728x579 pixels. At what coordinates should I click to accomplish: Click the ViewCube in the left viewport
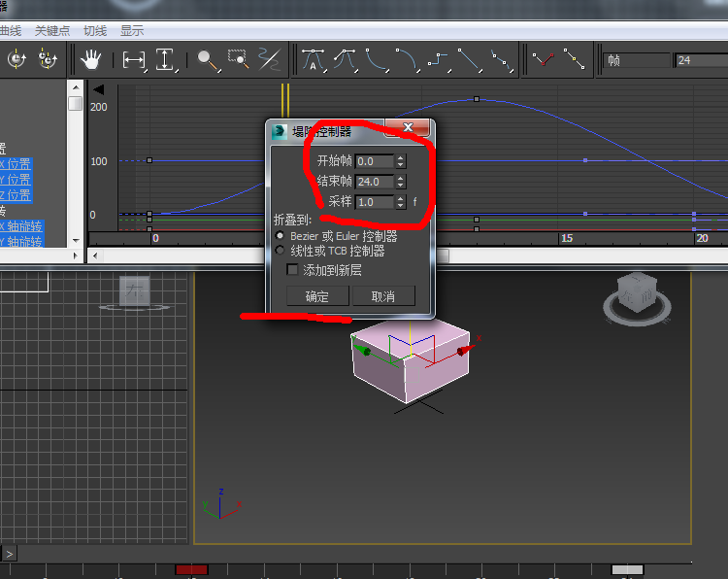click(135, 293)
